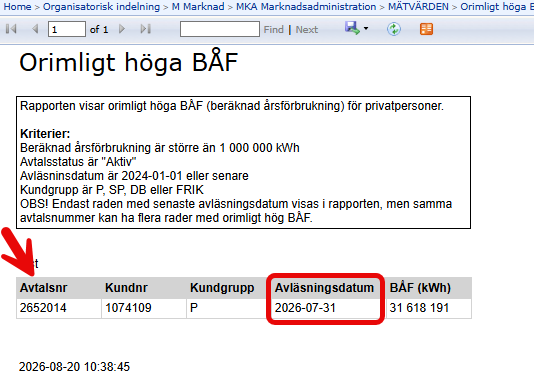Click BÅF value 31 618 191
The width and height of the screenshot is (534, 392).
coord(419,308)
